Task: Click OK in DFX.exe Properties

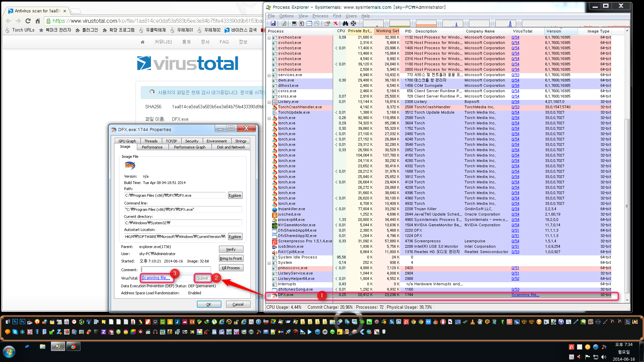Action: (x=209, y=304)
